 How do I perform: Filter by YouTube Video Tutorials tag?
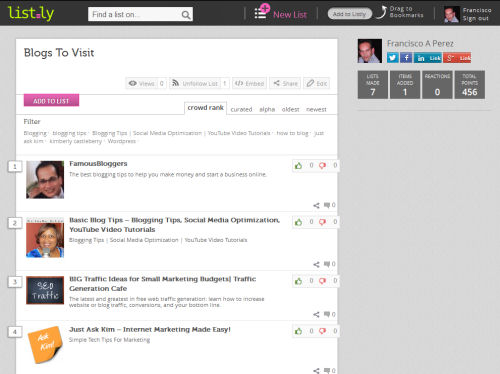[x=239, y=133]
